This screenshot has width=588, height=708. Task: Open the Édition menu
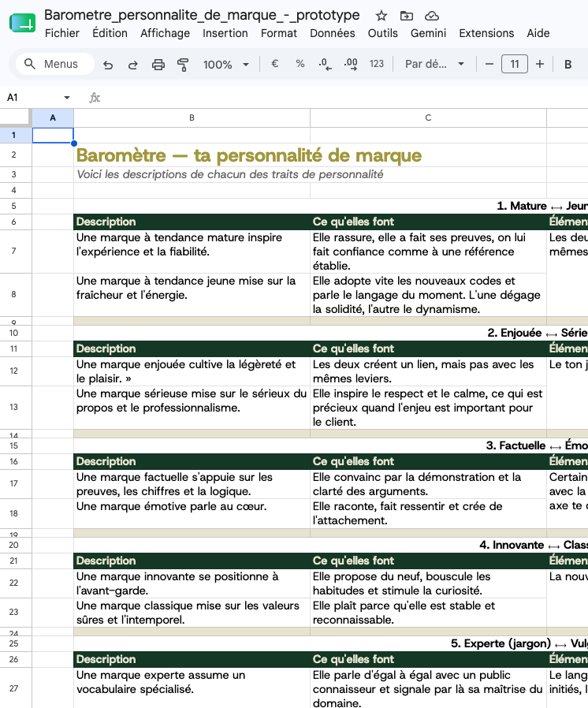(x=110, y=33)
